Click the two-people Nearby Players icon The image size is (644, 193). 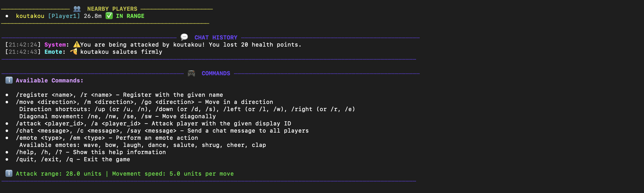[77, 9]
